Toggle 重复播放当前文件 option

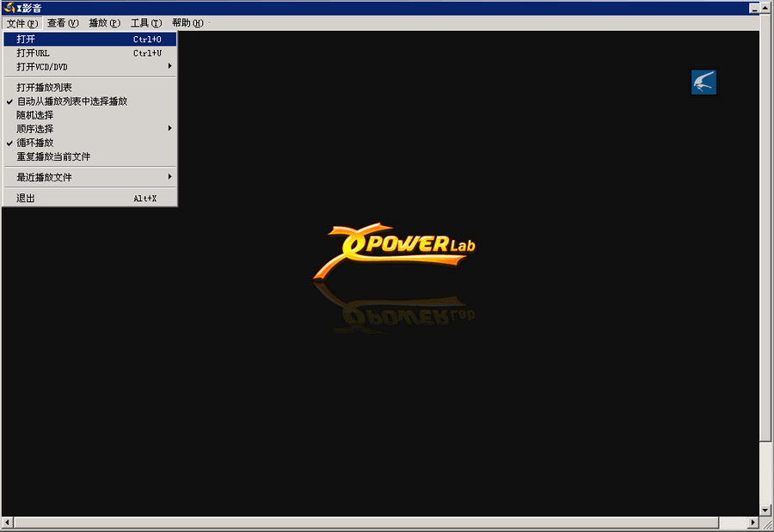coord(89,156)
